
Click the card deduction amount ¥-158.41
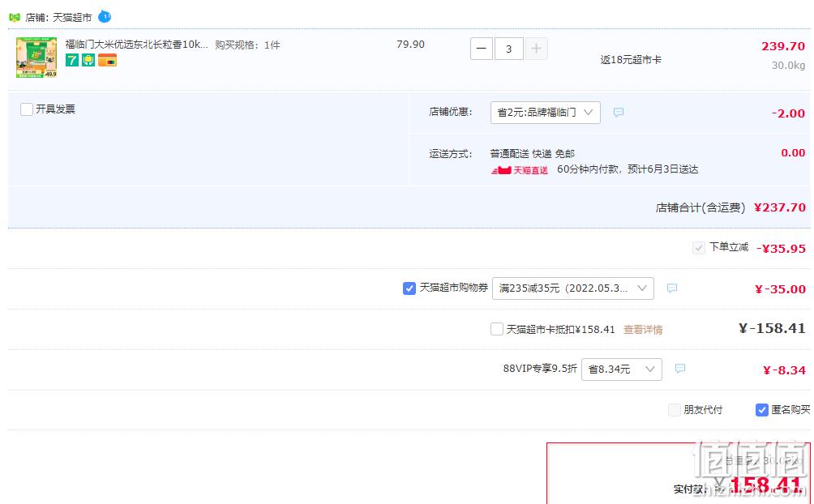point(772,328)
